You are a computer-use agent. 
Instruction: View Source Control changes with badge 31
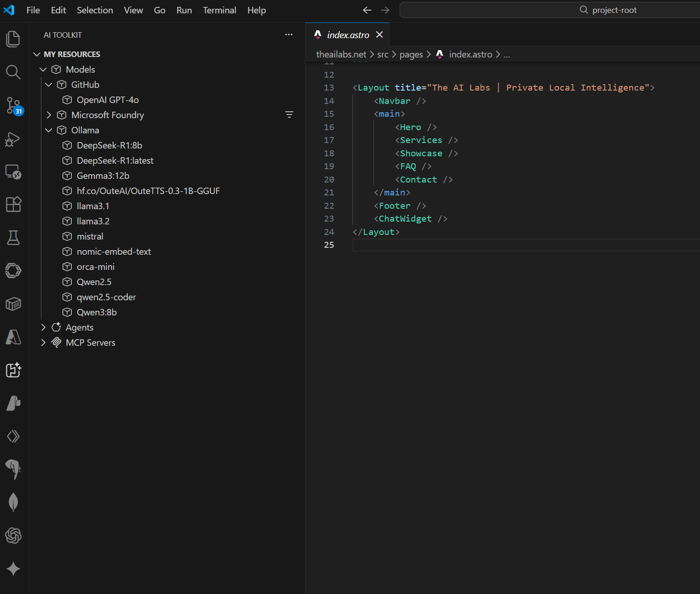click(x=13, y=106)
